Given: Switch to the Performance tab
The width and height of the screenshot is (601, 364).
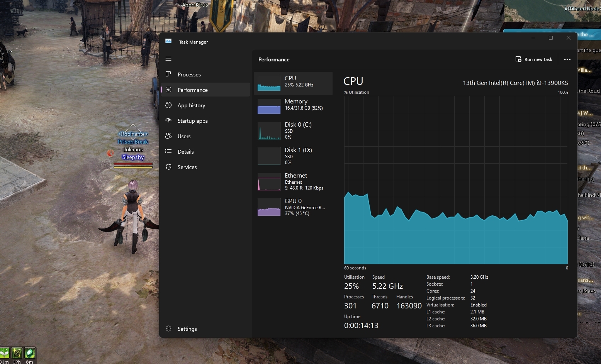Looking at the screenshot, I should (x=192, y=90).
